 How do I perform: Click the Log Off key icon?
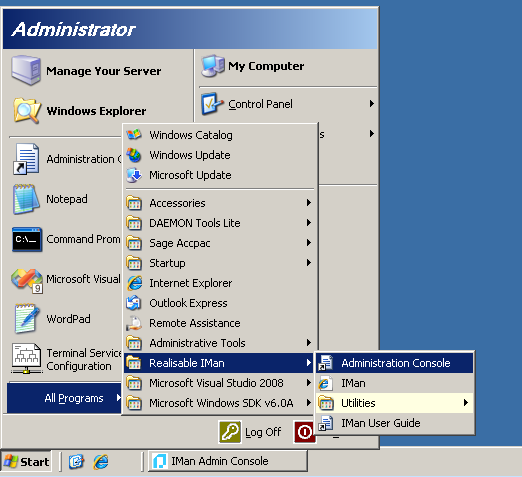point(230,432)
